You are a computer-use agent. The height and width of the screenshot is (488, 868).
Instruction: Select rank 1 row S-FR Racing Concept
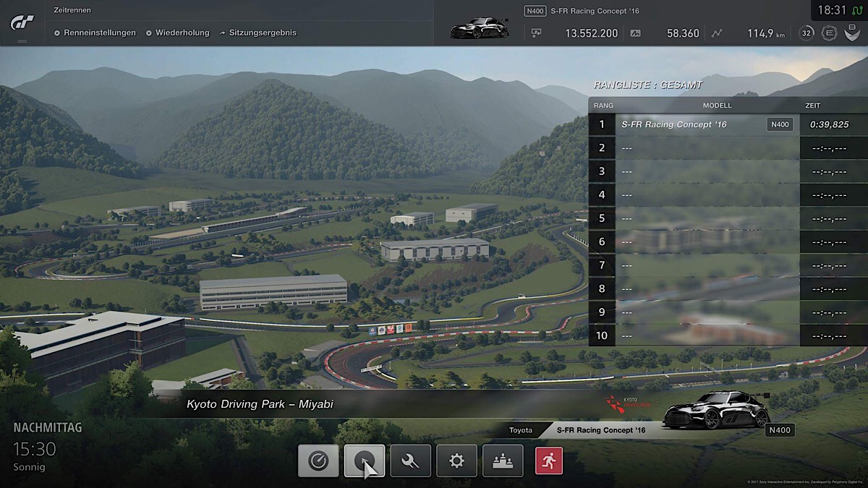coord(727,124)
